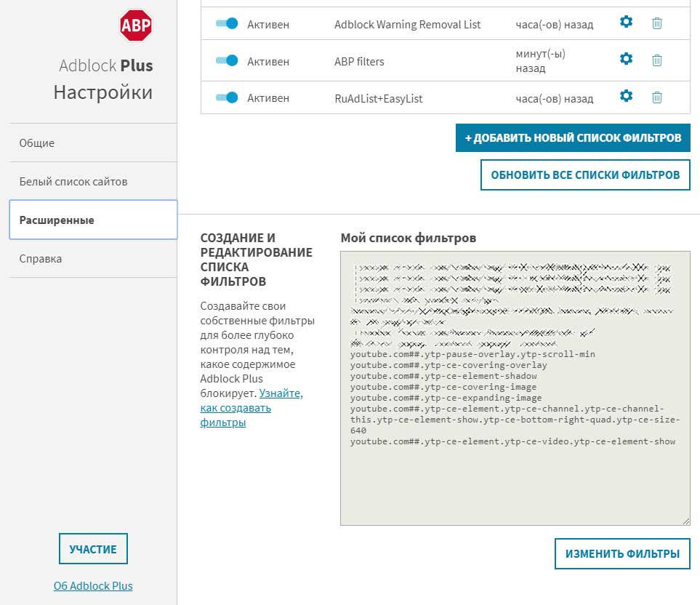
Task: Click Обновить все списки фильтров button
Action: pos(585,175)
